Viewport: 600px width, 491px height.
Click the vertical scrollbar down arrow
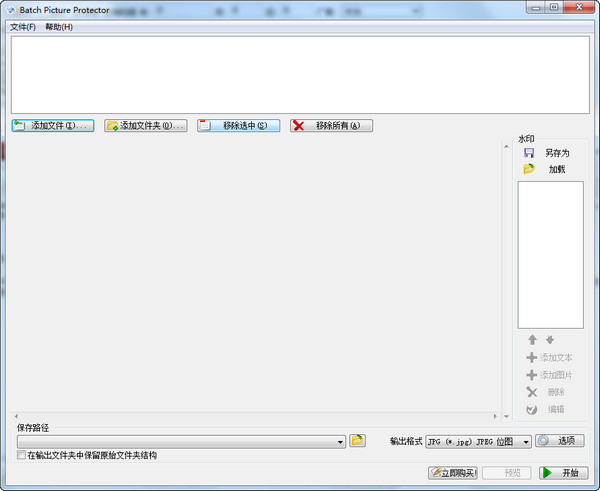(506, 416)
